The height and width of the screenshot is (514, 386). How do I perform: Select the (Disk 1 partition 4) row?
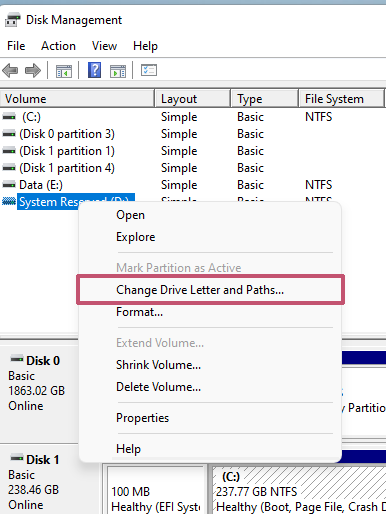(x=193, y=168)
